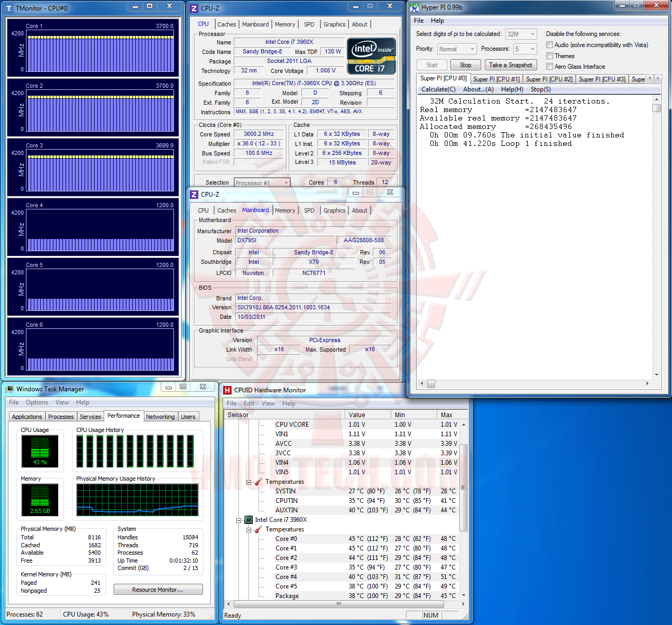Image resolution: width=672 pixels, height=625 pixels.
Task: Click Take a Snapshot button
Action: point(510,65)
